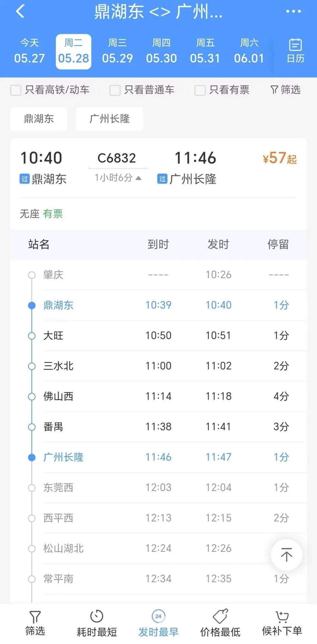
Task: Sort by 耗时最短 clock icon
Action: [x=97, y=616]
